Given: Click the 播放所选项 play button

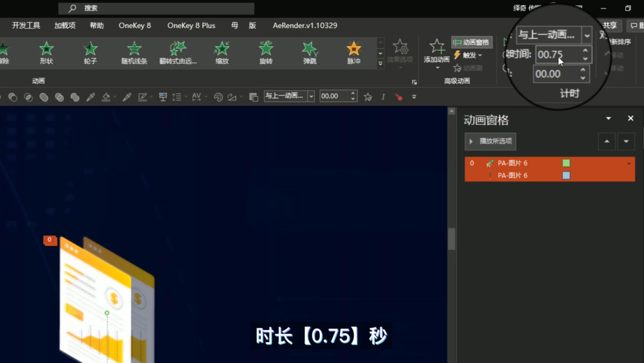Looking at the screenshot, I should click(490, 141).
